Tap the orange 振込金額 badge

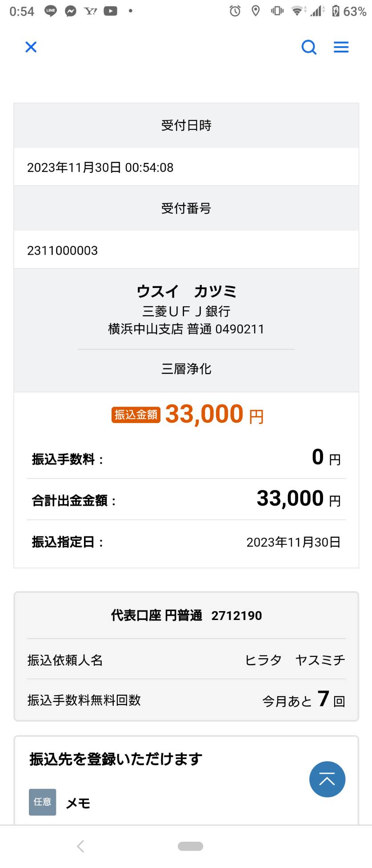coord(136,415)
